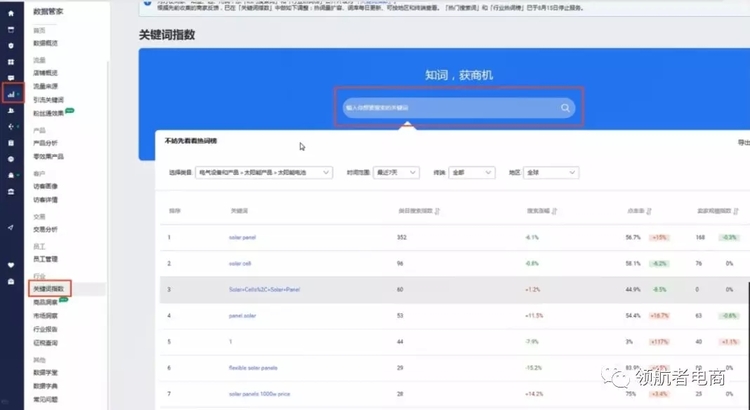The width and height of the screenshot is (750, 410).
Task: Open 访客画像 menu item
Action: point(45,186)
